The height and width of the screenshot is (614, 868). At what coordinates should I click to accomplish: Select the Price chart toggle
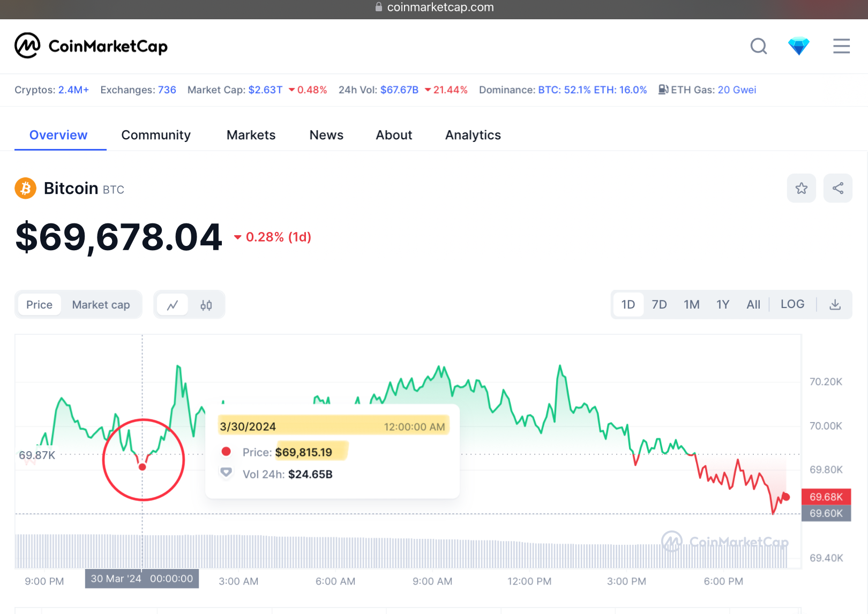(40, 305)
